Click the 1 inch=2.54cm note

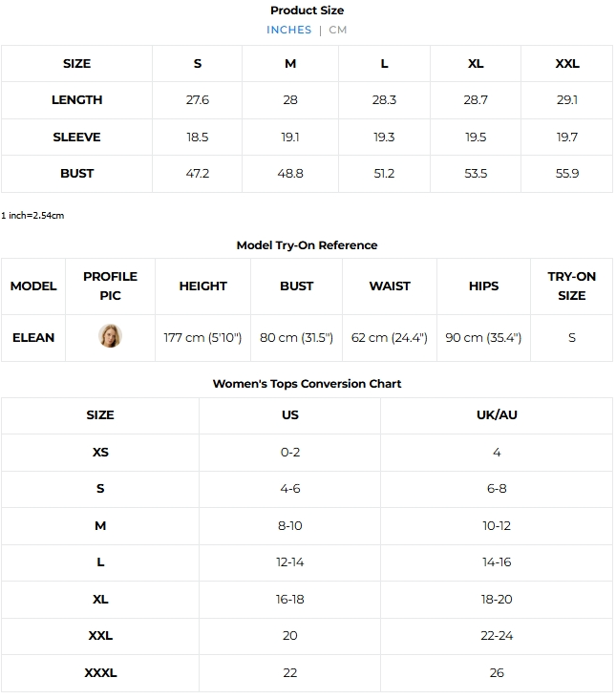pos(32,216)
